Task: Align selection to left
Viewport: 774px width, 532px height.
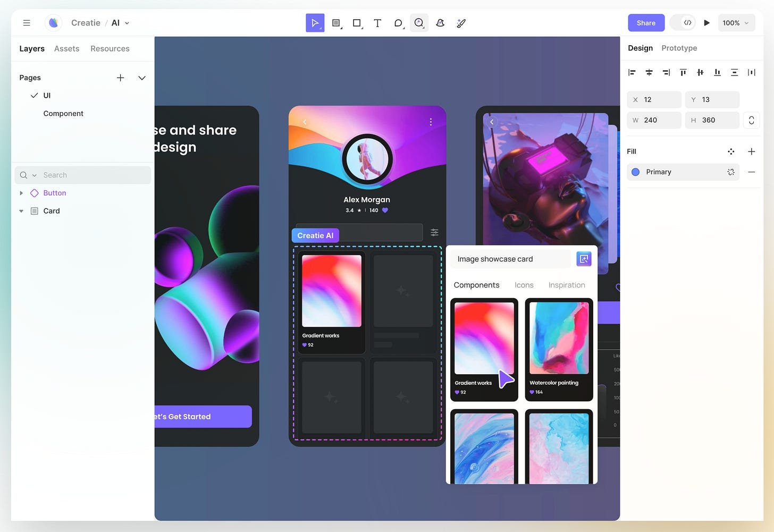Action: pos(632,72)
